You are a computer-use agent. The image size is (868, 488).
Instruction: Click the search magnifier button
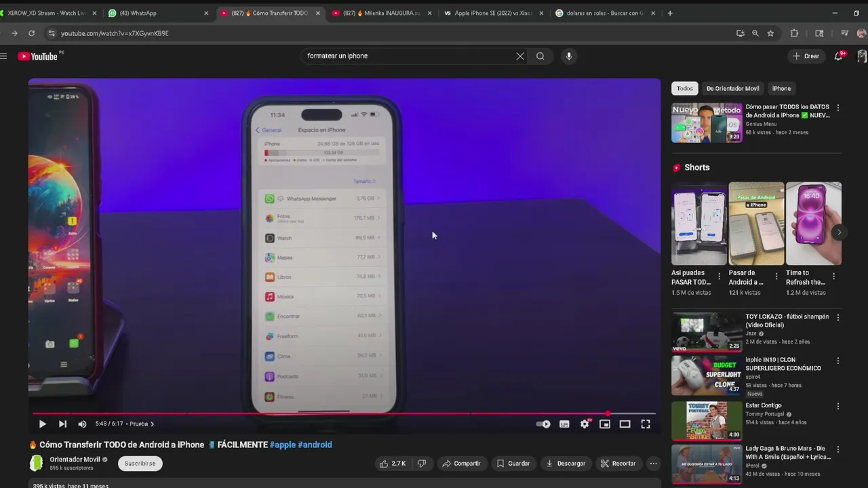(x=540, y=56)
